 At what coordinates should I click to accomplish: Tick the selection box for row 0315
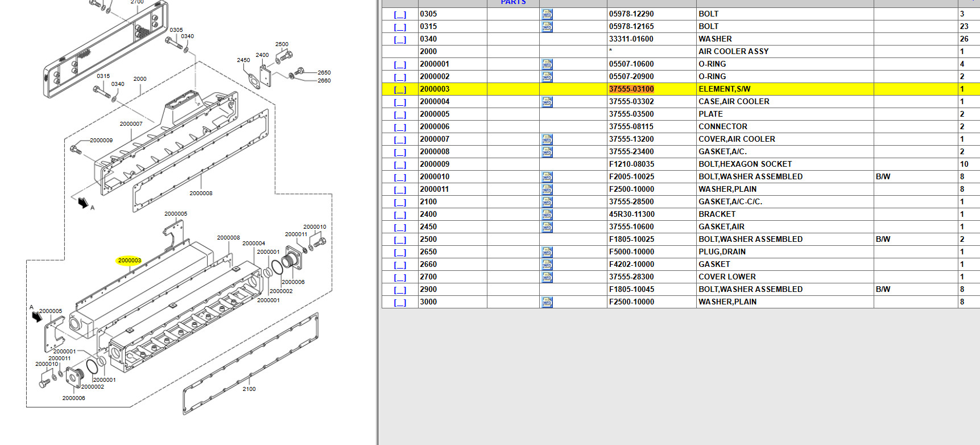click(x=400, y=27)
